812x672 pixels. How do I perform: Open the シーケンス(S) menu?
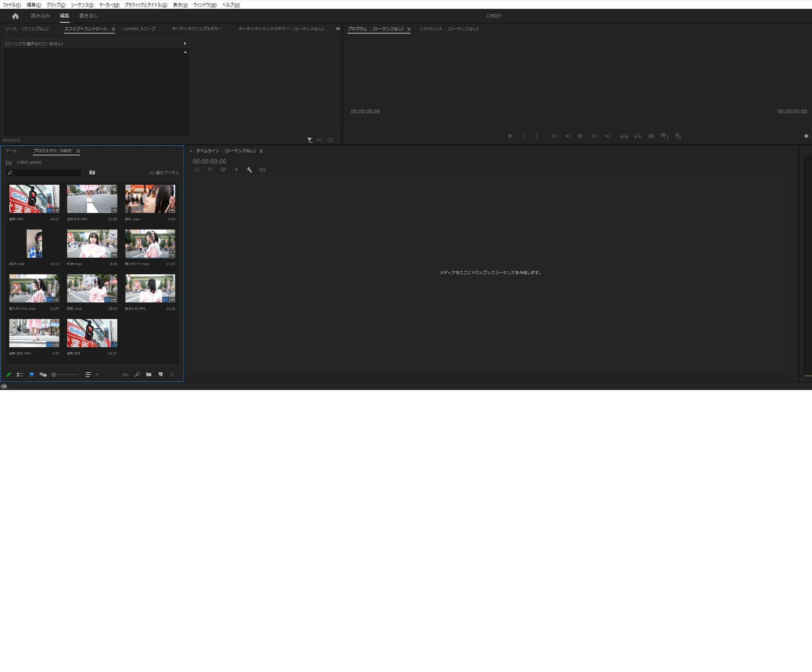[82, 5]
